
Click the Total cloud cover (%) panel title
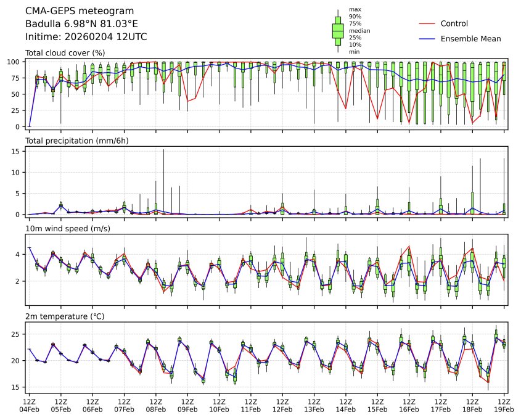point(65,53)
